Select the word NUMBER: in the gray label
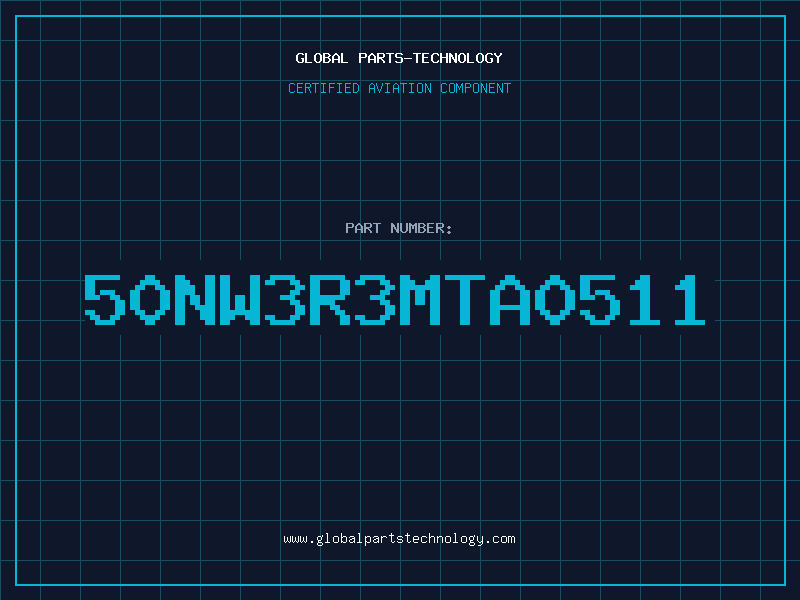Screen dimensions: 800x600 click(421, 228)
